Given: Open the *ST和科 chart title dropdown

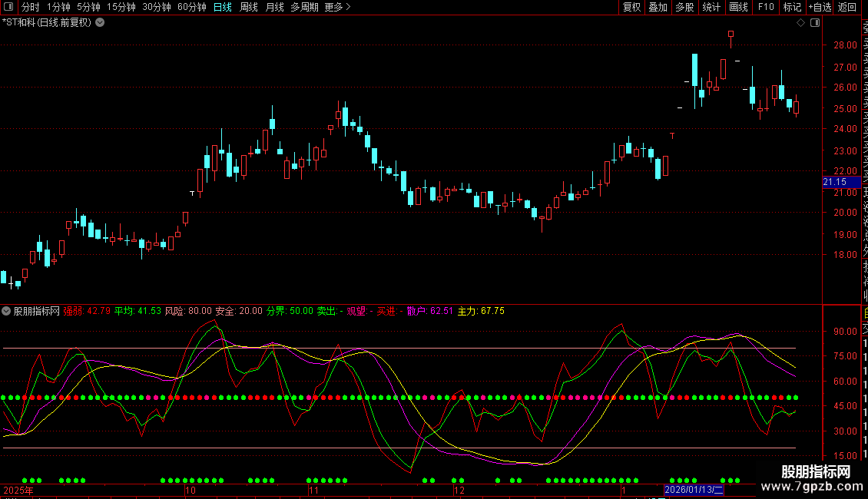Looking at the screenshot, I should tap(100, 23).
